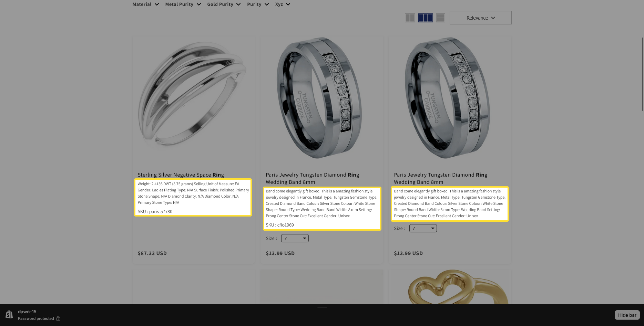Click the Shopify bag logo icon
This screenshot has height=326, width=644.
click(9, 314)
